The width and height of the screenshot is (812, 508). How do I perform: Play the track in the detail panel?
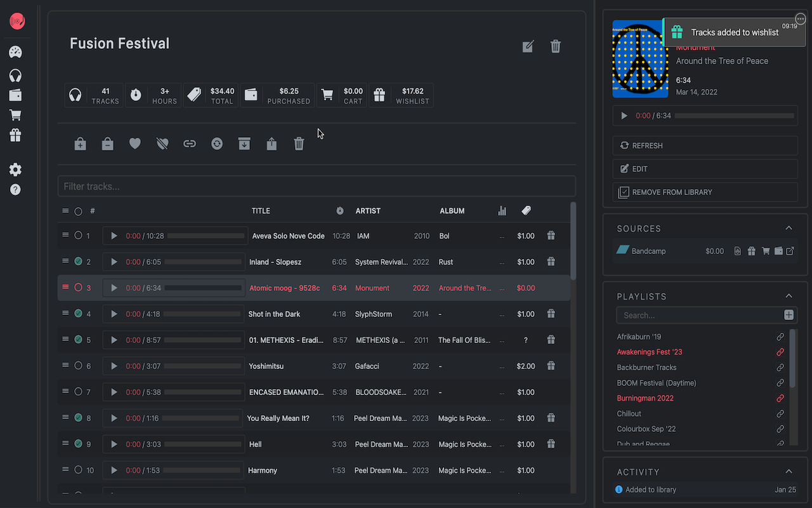click(624, 116)
